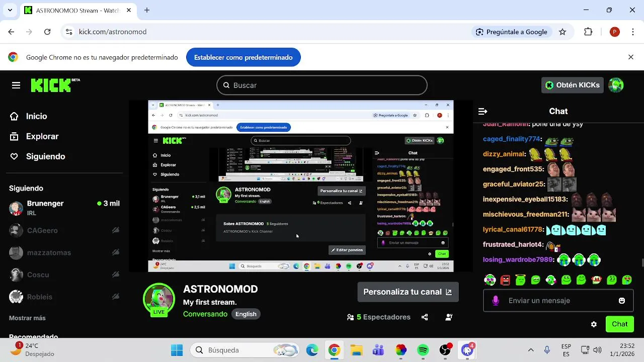The height and width of the screenshot is (362, 644).
Task: Dismiss the default browser notification bar
Action: pyautogui.click(x=631, y=57)
